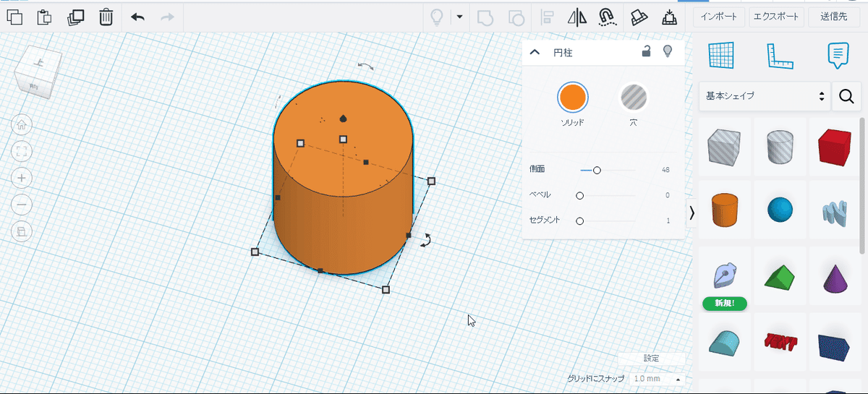The image size is (868, 394).
Task: Click the Paste clipboard icon
Action: coord(44,16)
